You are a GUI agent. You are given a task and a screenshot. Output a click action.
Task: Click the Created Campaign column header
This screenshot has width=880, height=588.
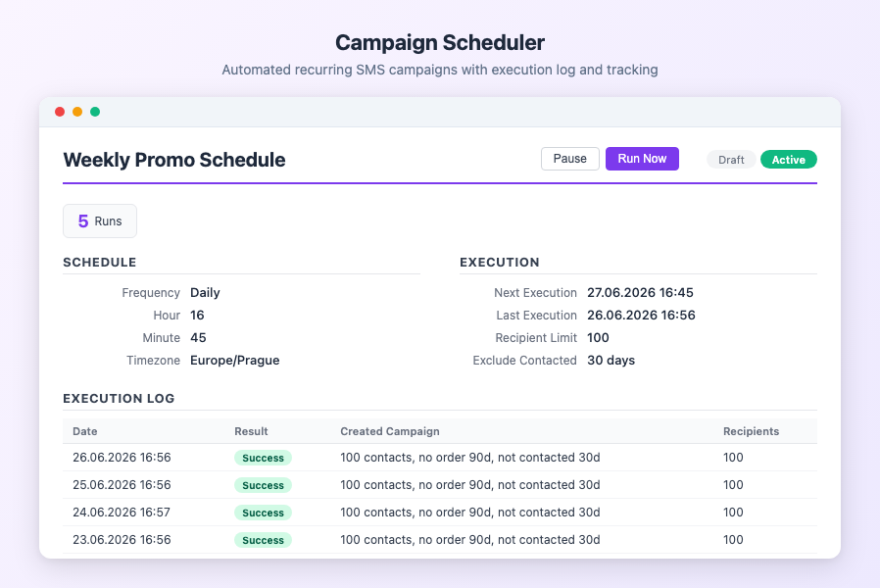click(x=389, y=431)
